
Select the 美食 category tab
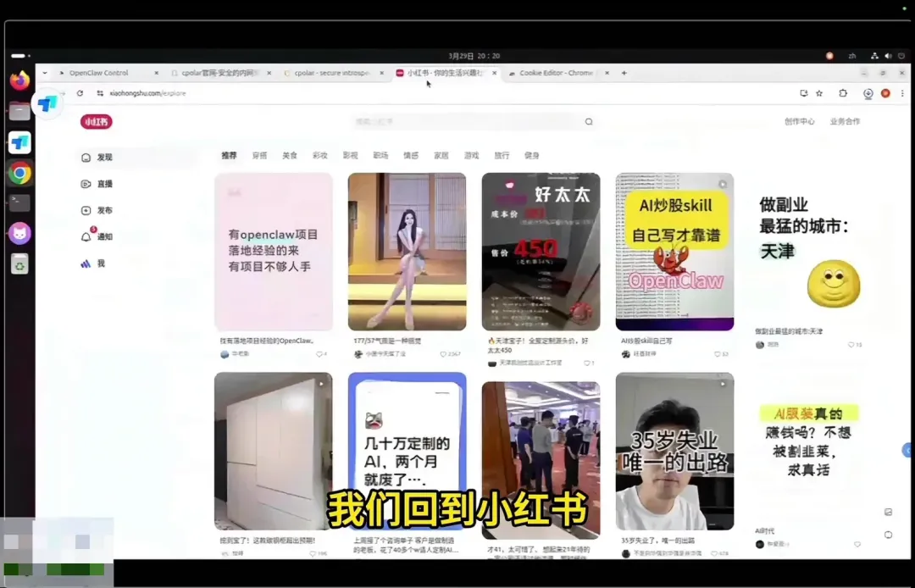pos(290,156)
